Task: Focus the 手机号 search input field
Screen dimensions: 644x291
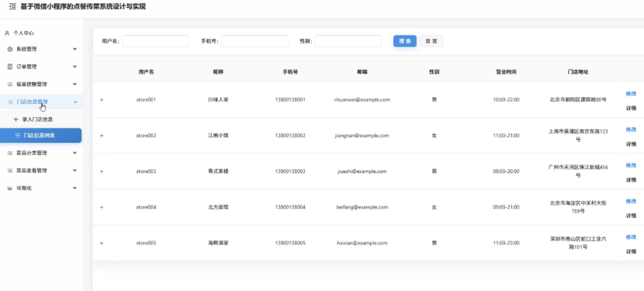Action: [254, 41]
